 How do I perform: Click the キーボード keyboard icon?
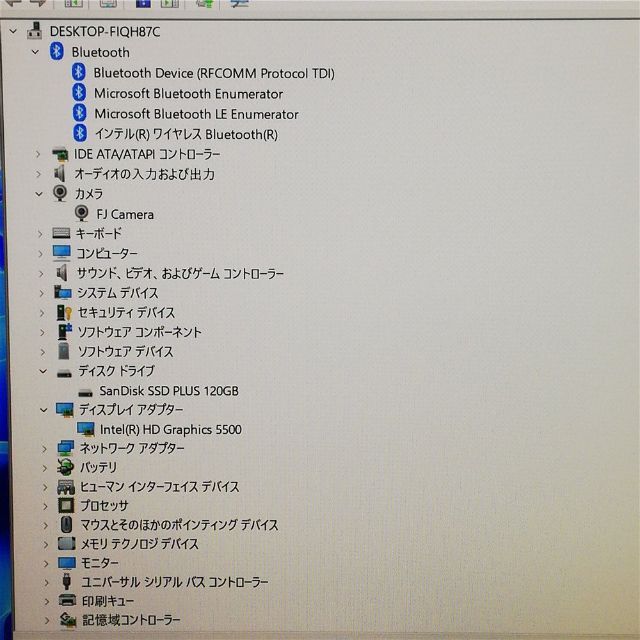[61, 233]
